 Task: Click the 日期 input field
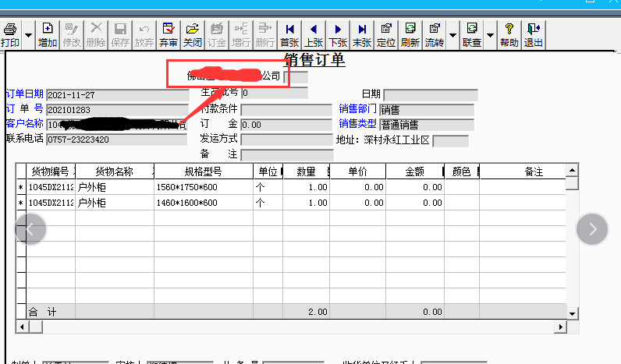point(431,95)
